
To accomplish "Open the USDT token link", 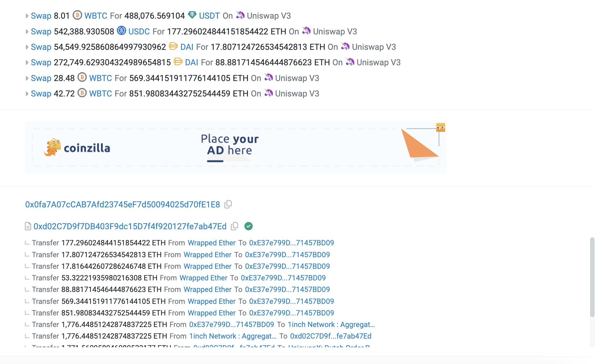I will (209, 16).
